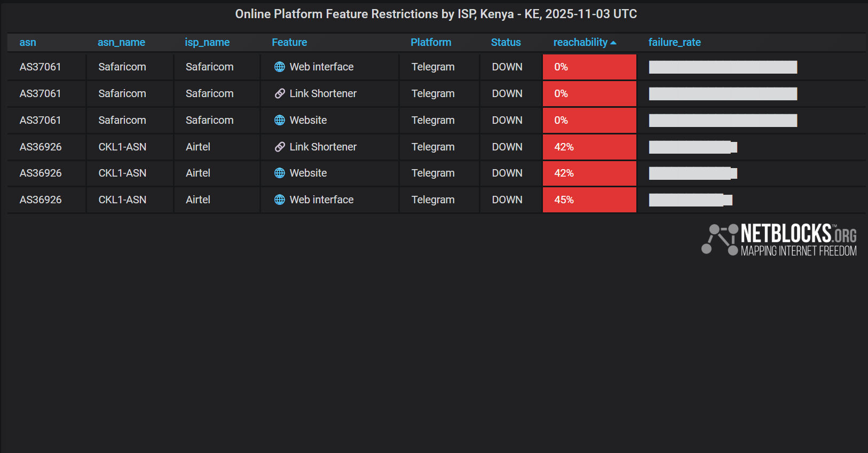Image resolution: width=868 pixels, height=453 pixels.
Task: Click link icon in Safaricom Link Shortener row
Action: (x=279, y=93)
